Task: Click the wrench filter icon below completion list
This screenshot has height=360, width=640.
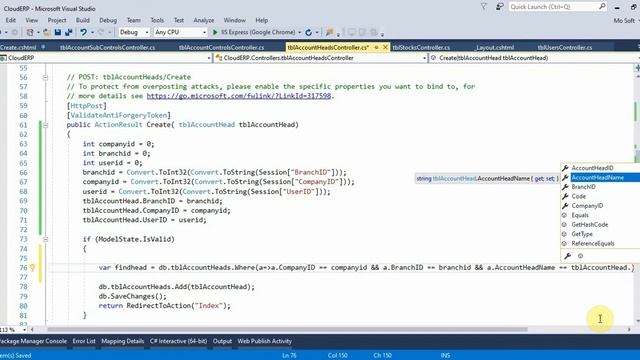Action: pos(567,256)
